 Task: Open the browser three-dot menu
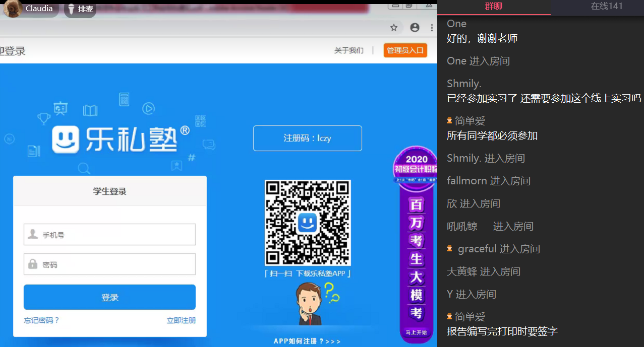pyautogui.click(x=432, y=28)
